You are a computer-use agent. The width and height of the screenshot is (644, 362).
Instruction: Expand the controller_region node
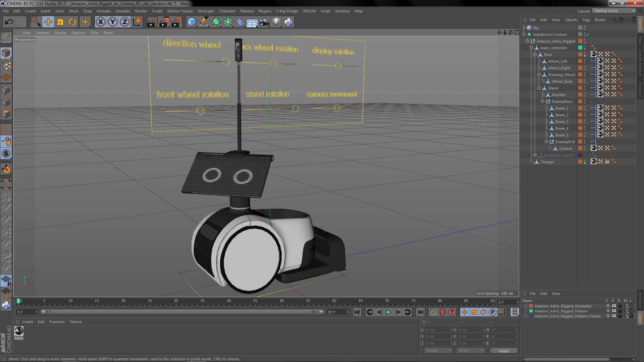(x=535, y=155)
